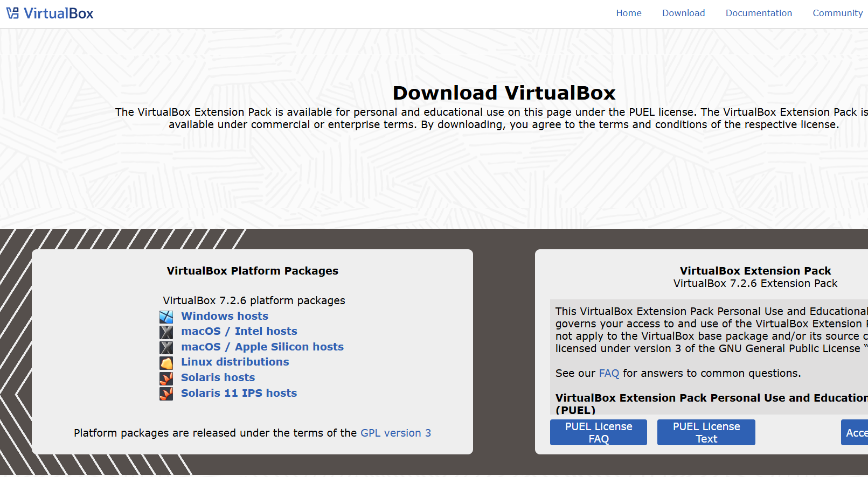
Task: Select the 'VirtualBox 7.2.6 Extension Pack' text
Action: click(755, 283)
